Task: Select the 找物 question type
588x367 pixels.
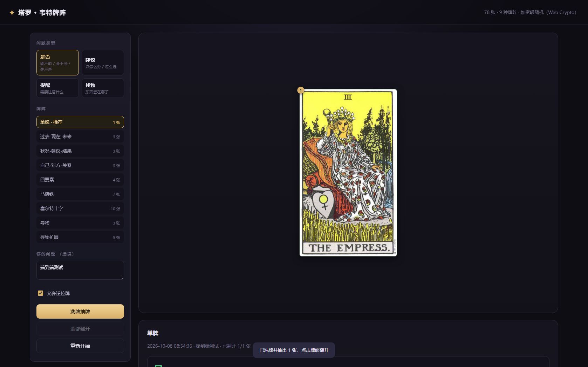Action: [x=103, y=88]
